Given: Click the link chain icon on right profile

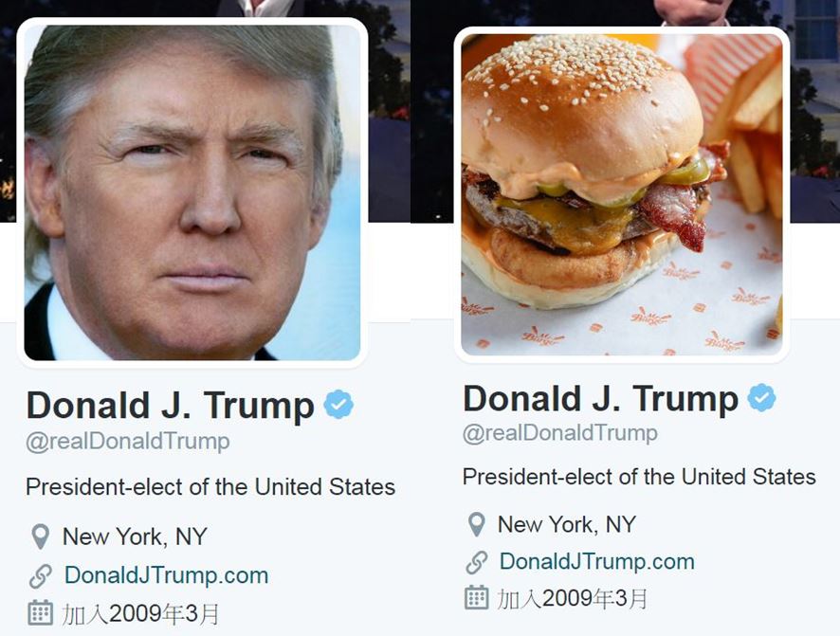Looking at the screenshot, I should pos(476,562).
